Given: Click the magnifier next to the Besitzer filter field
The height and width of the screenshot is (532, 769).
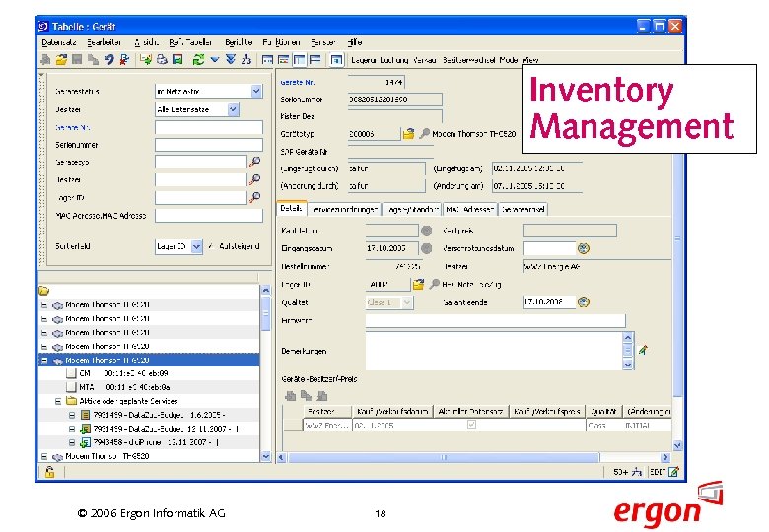Looking at the screenshot, I should [255, 179].
